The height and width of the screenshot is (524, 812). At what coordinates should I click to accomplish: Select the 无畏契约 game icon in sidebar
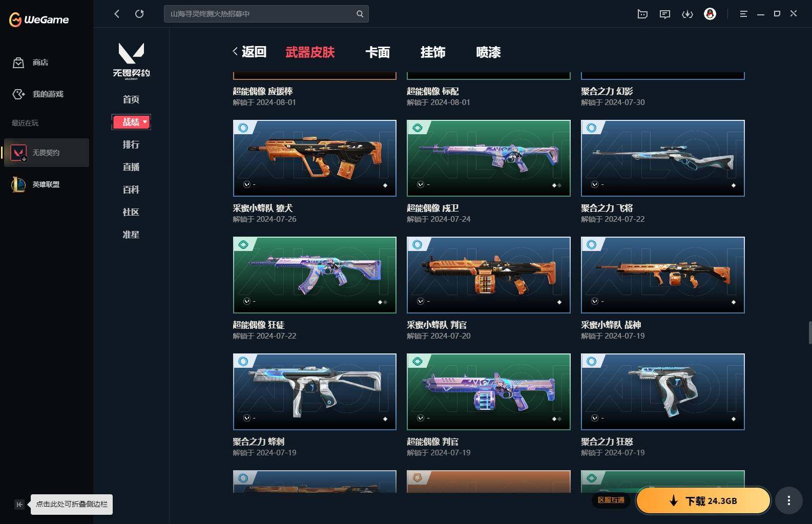(18, 153)
